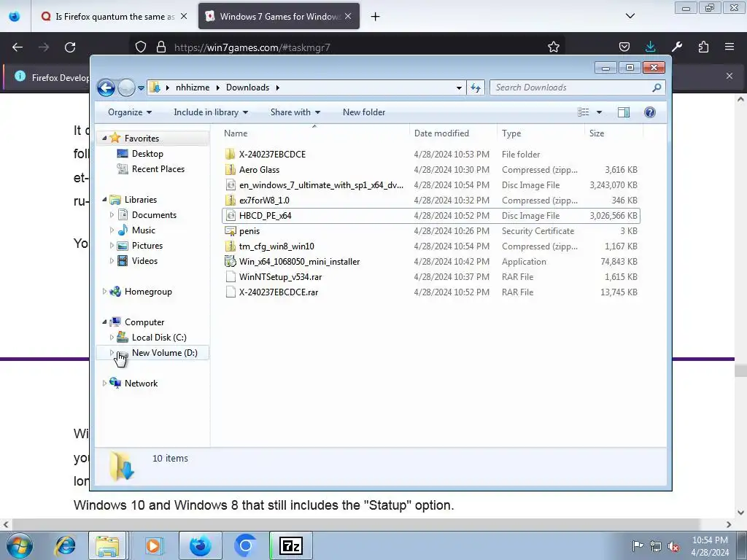Expand the Homegroup node

coord(104,292)
